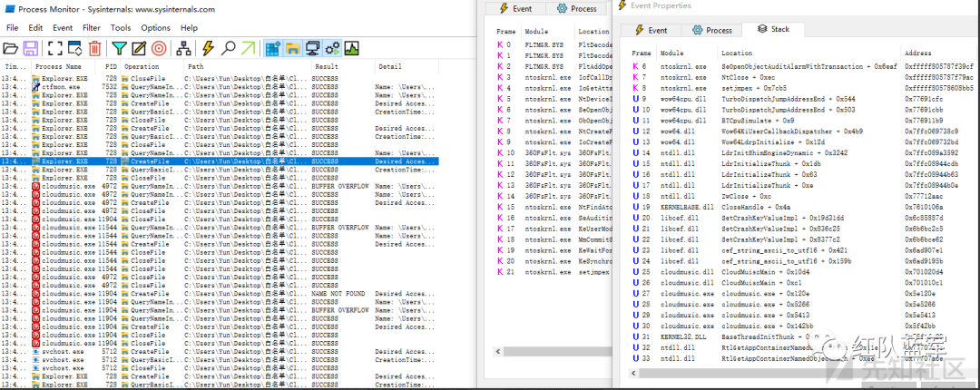Screen dimensions: 980x390
Task: Sort by the Process Name column header
Action: [64, 66]
